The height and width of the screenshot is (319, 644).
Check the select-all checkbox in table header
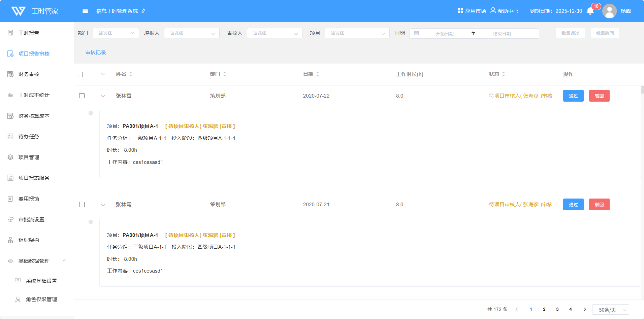point(80,74)
